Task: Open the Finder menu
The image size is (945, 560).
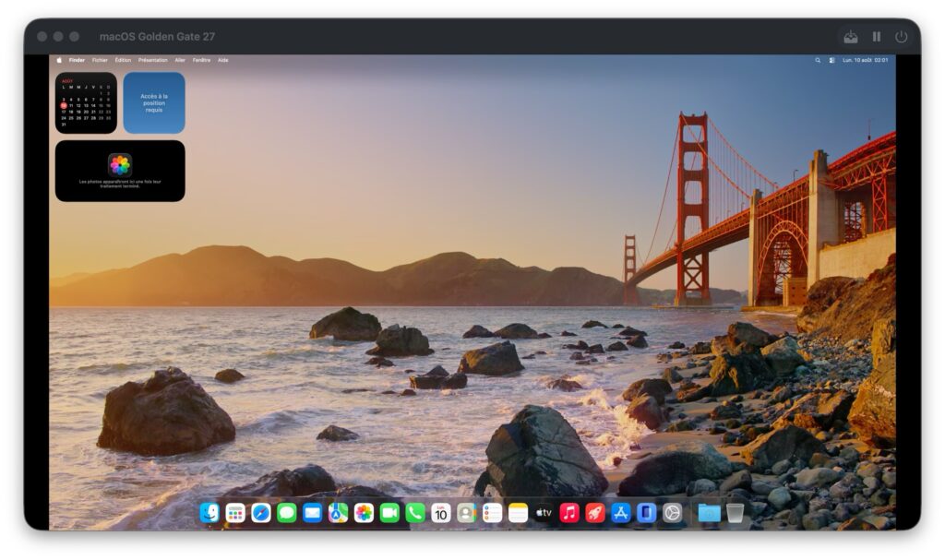Action: [x=78, y=60]
